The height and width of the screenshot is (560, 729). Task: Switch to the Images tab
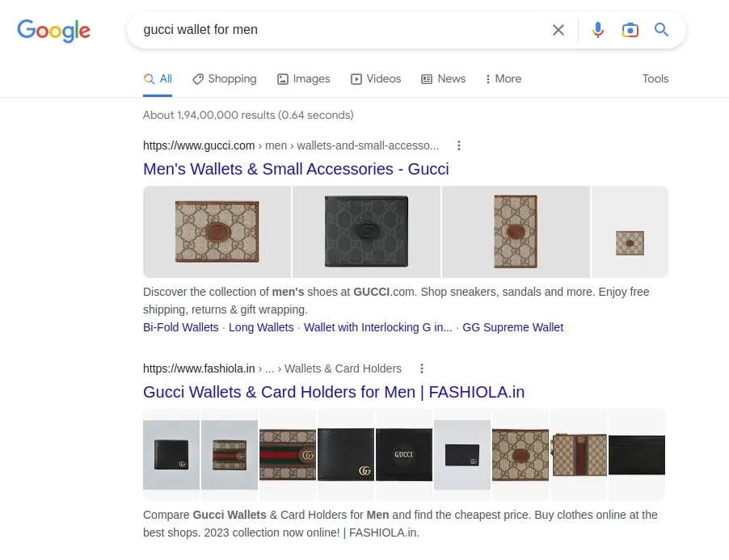pyautogui.click(x=304, y=79)
